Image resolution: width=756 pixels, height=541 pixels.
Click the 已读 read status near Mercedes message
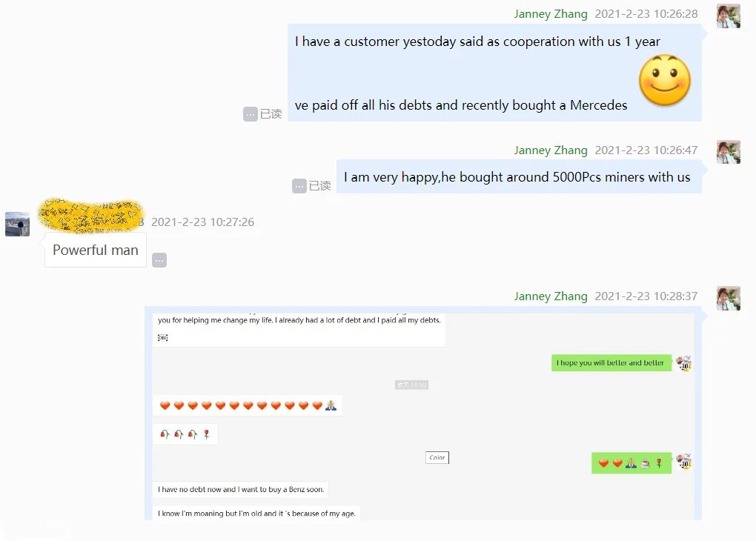pos(271,114)
